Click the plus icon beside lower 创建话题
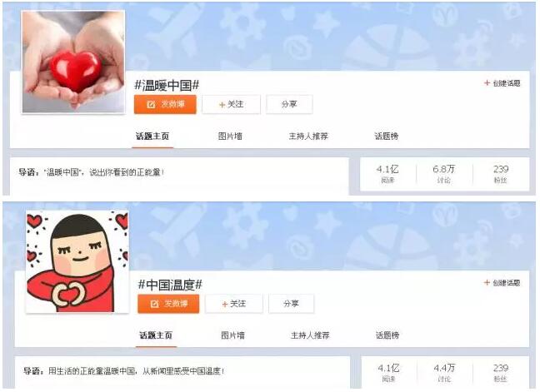The image size is (540, 392). coord(487,283)
